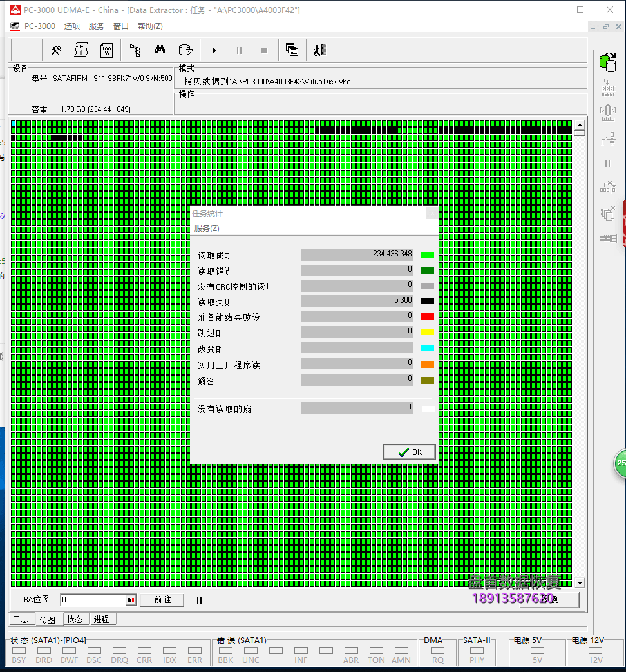Click the white unread sectors swatch
The height and width of the screenshot is (672, 626).
[x=428, y=409]
